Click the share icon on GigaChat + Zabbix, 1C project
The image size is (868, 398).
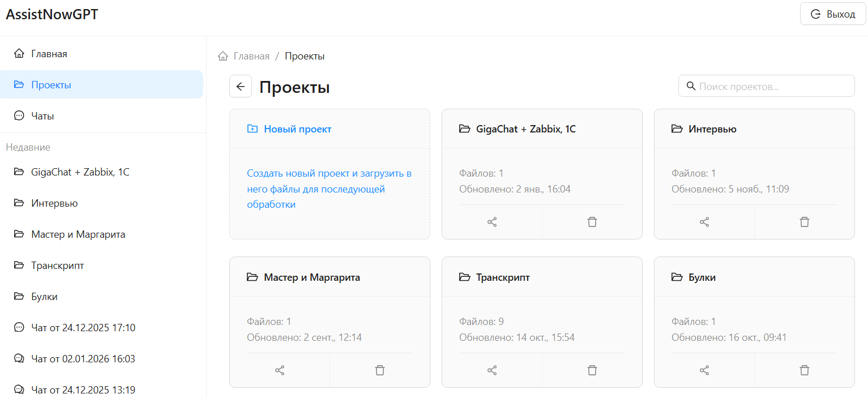point(491,221)
